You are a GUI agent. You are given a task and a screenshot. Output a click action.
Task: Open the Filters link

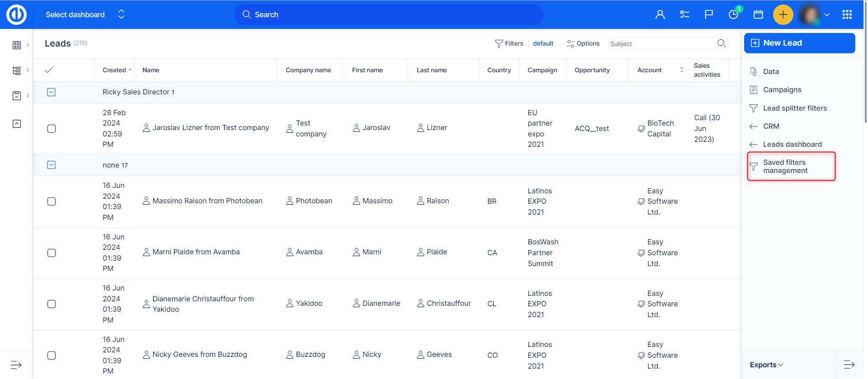point(509,43)
